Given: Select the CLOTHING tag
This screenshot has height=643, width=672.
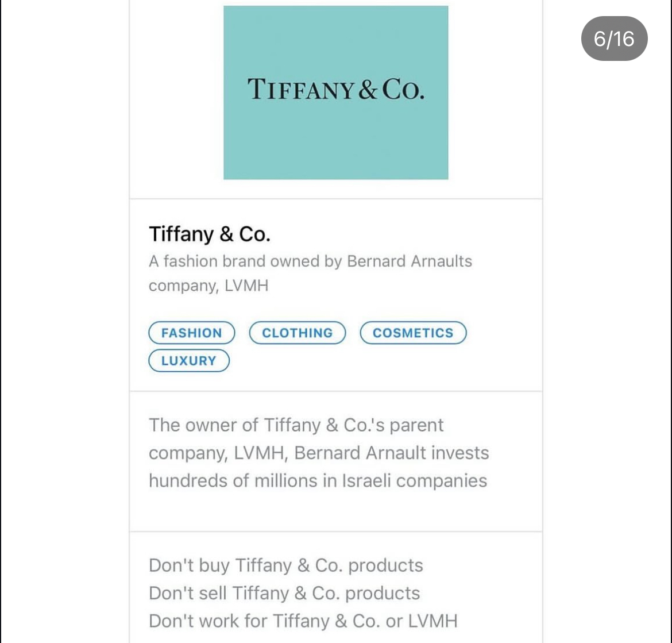Looking at the screenshot, I should pyautogui.click(x=298, y=333).
